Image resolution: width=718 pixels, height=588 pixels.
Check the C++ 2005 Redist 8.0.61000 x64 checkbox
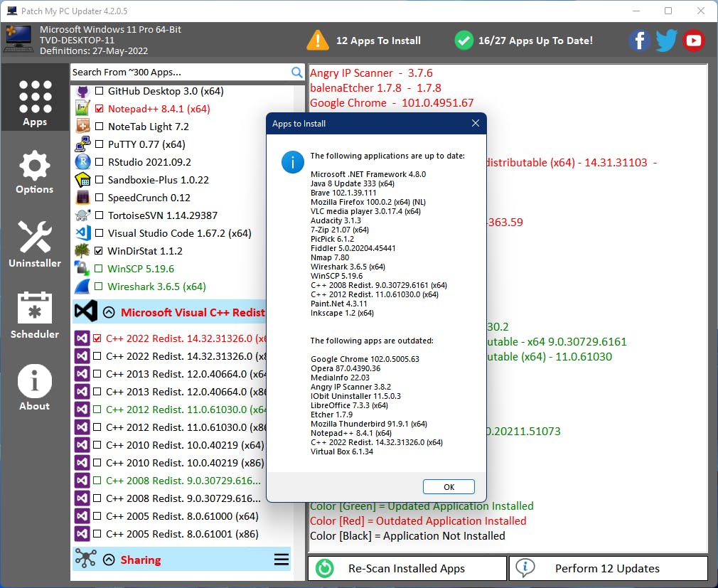[x=97, y=515]
